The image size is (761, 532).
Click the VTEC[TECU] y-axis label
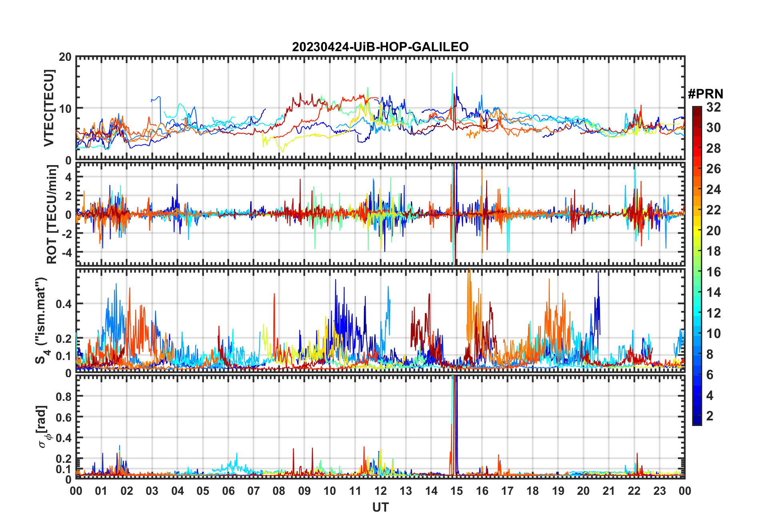click(49, 108)
